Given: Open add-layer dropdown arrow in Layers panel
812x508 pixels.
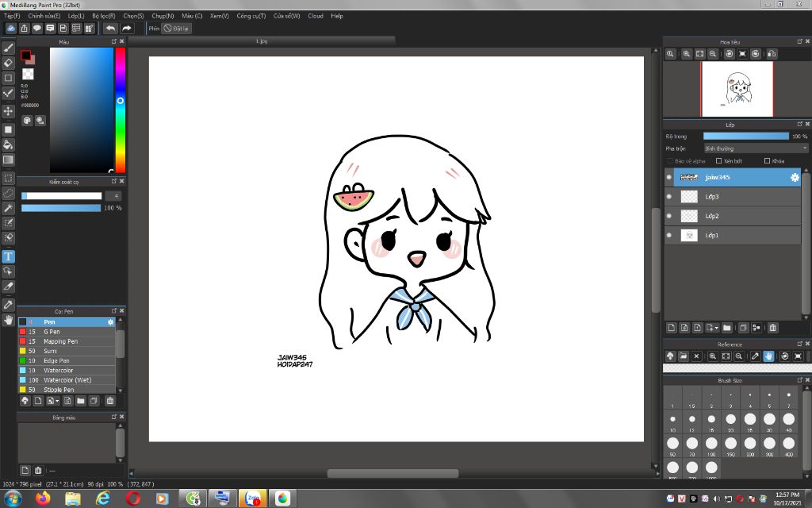Looking at the screenshot, I should (716, 328).
